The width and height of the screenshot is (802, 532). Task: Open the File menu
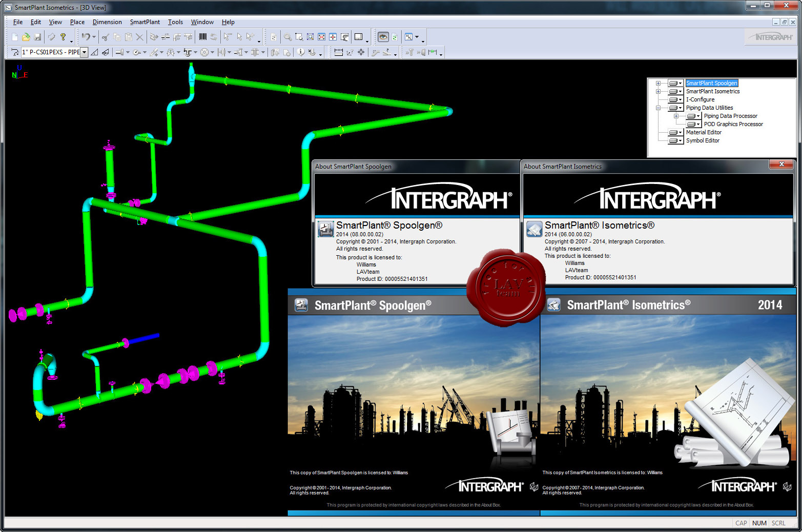point(18,22)
